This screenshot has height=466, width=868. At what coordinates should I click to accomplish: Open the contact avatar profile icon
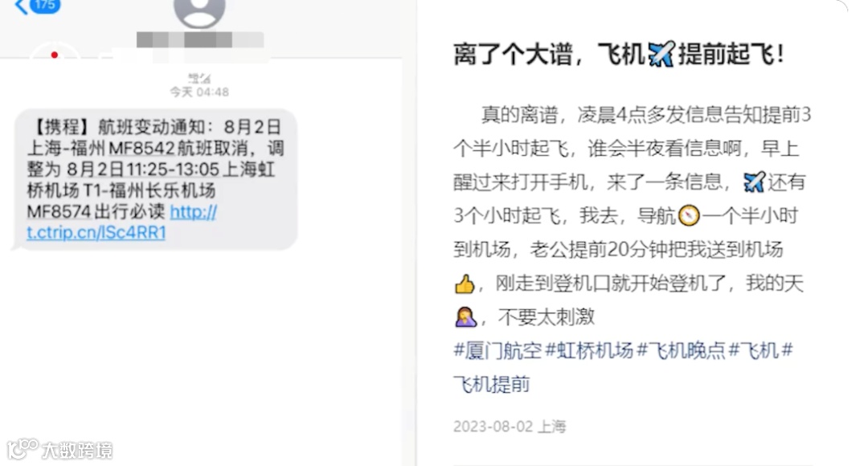199,14
